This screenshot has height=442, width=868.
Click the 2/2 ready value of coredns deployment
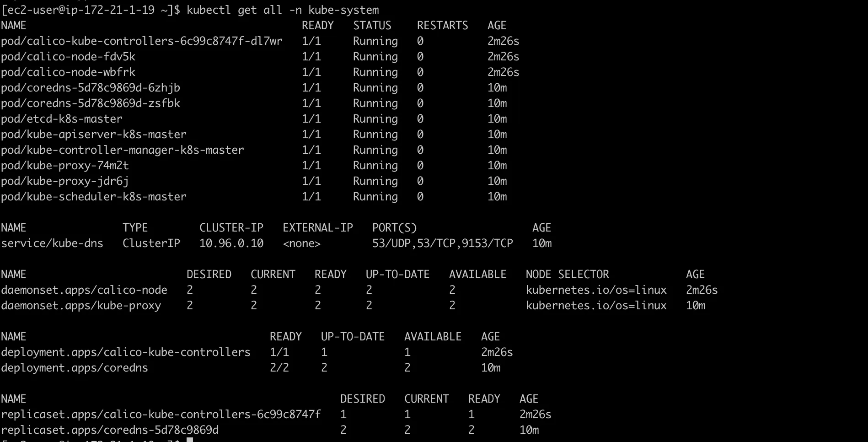(x=279, y=368)
